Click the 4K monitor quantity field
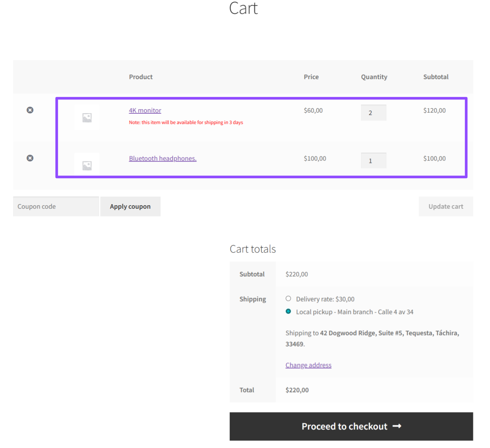The width and height of the screenshot is (490, 448). click(373, 112)
